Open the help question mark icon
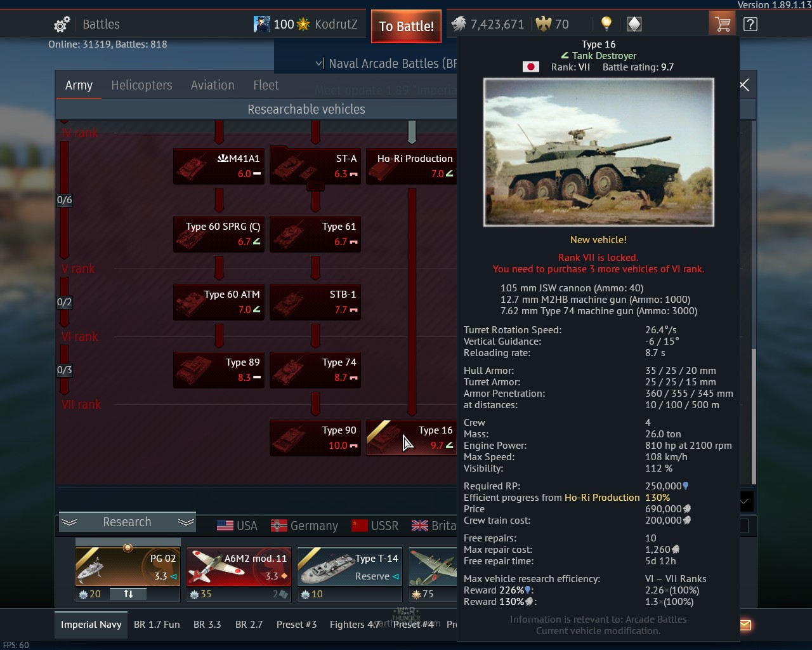Image resolution: width=812 pixels, height=650 pixels. pyautogui.click(x=750, y=25)
